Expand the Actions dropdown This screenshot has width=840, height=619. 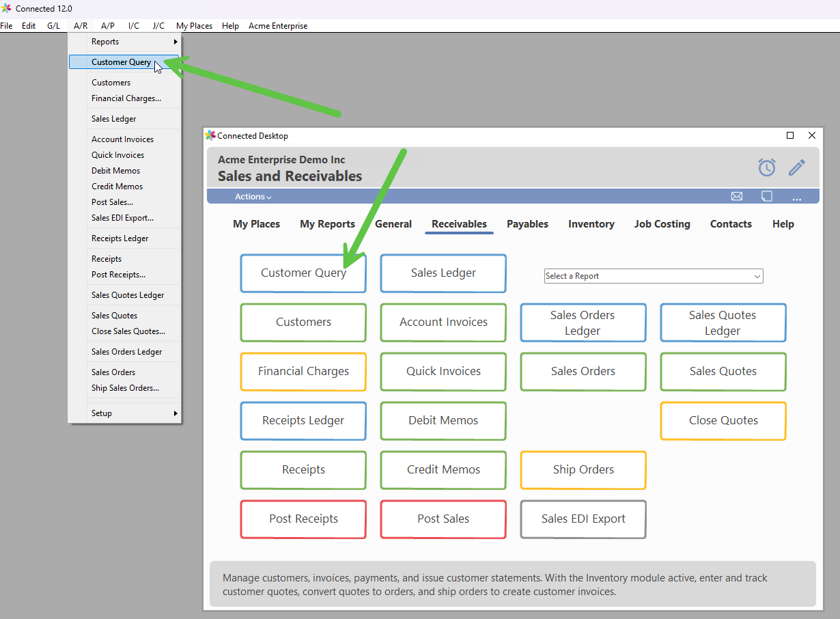[253, 197]
